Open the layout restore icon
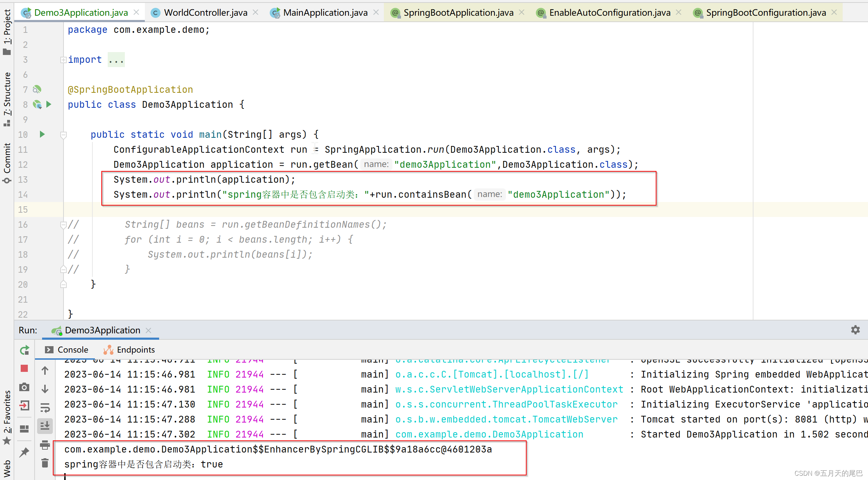868x480 pixels. tap(24, 428)
